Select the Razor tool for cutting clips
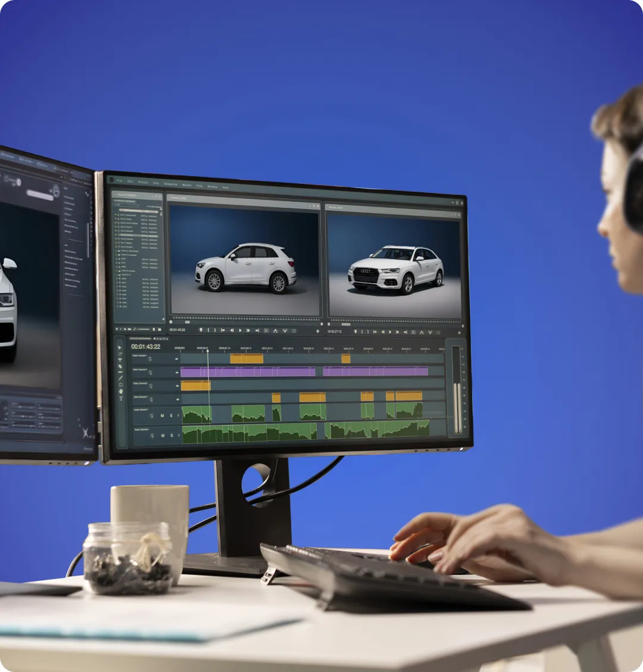643x672 pixels. 120,367
